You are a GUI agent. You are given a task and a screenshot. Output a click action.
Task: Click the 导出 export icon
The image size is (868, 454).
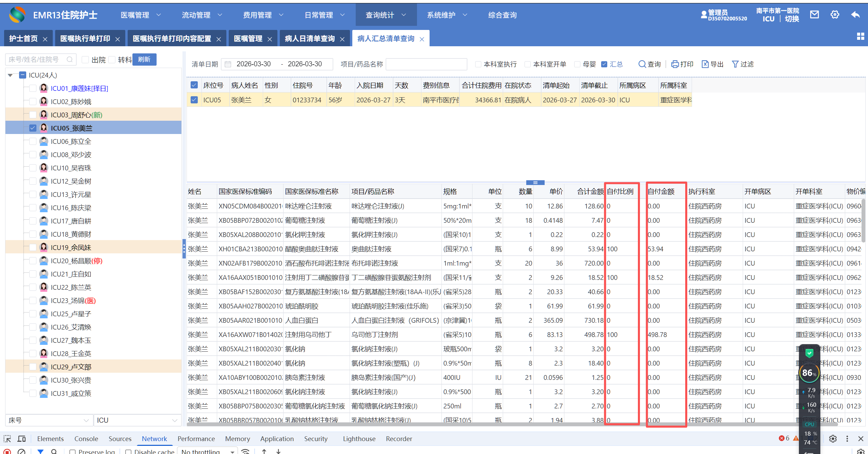(x=705, y=64)
